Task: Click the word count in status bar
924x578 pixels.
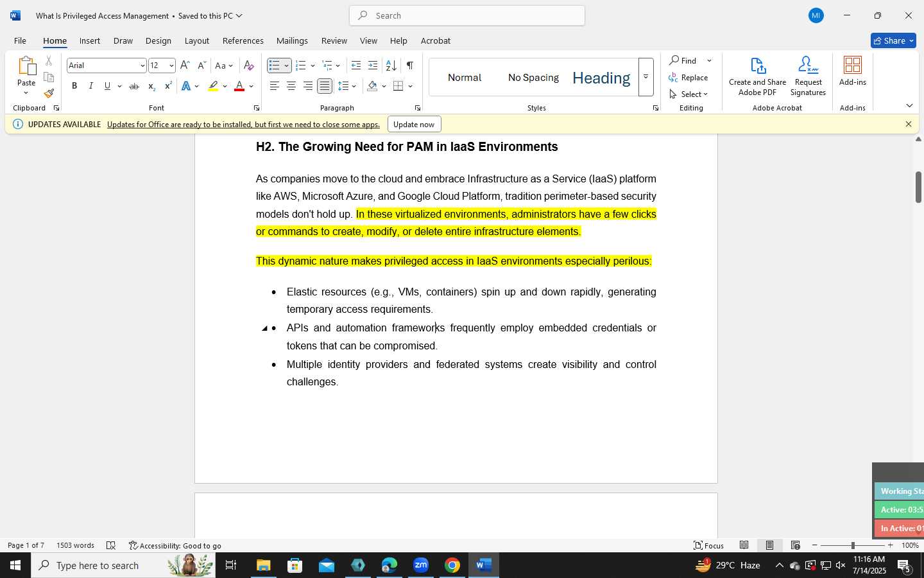Action: click(75, 545)
